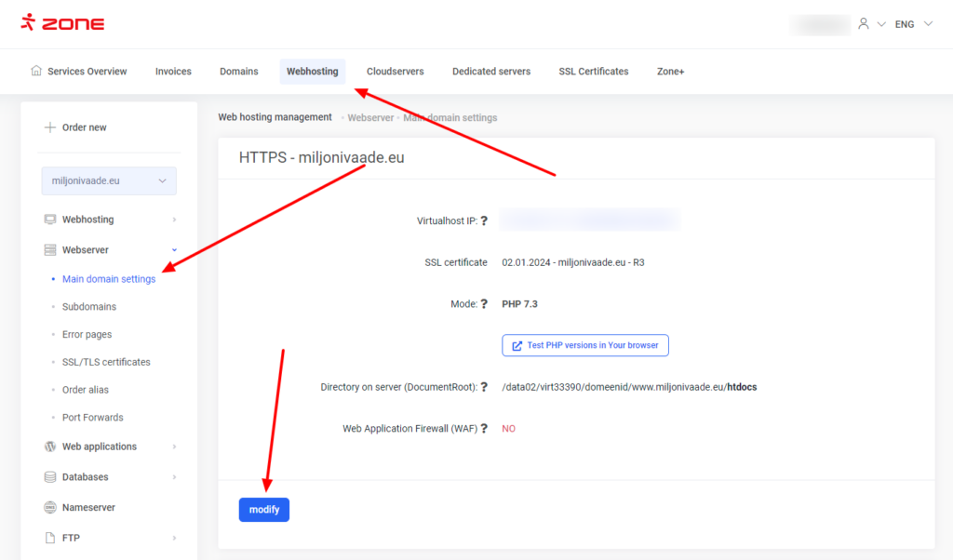Click the Zone logo

coord(62,23)
